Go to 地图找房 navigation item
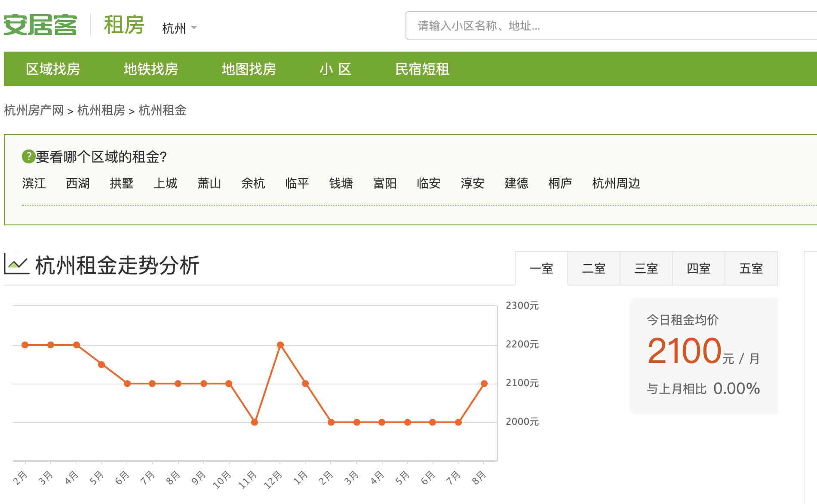The width and height of the screenshot is (817, 504). (x=249, y=69)
